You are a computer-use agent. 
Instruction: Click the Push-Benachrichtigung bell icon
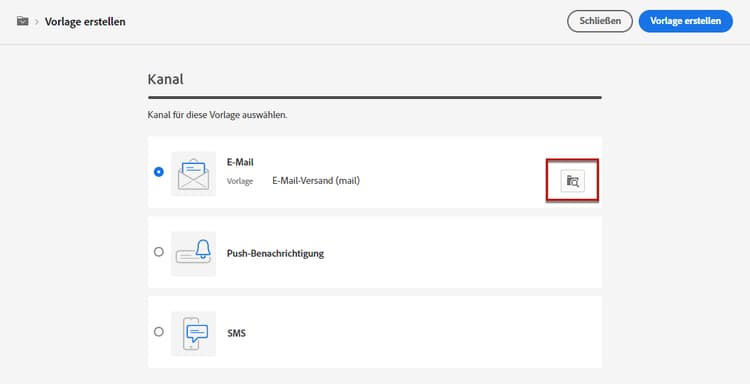click(193, 254)
